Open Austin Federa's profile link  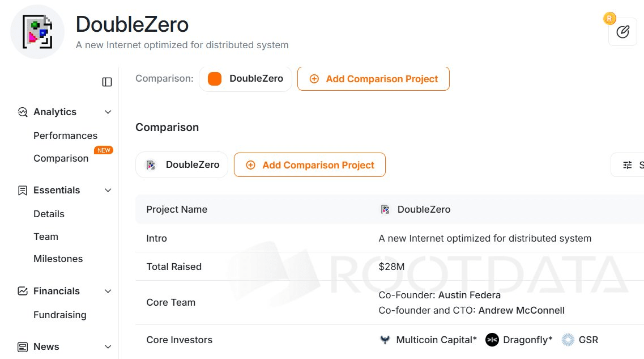click(470, 295)
